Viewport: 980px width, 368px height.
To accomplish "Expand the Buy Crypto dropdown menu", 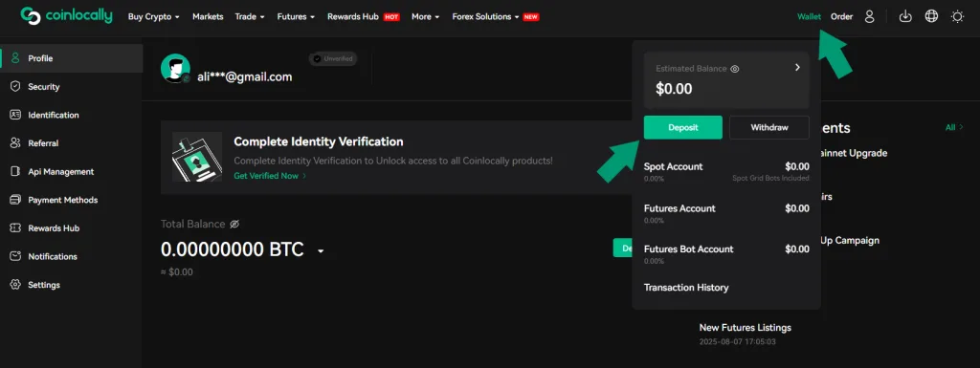I will pyautogui.click(x=154, y=17).
